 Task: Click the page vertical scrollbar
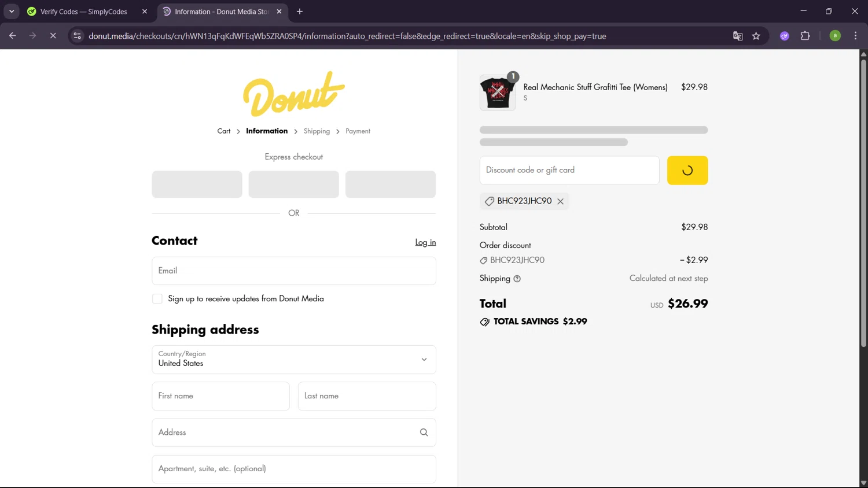click(863, 202)
